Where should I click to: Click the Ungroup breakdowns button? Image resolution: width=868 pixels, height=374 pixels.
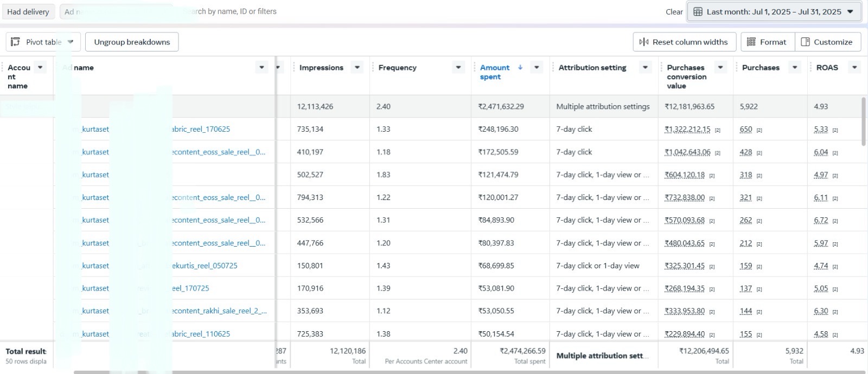click(x=132, y=42)
